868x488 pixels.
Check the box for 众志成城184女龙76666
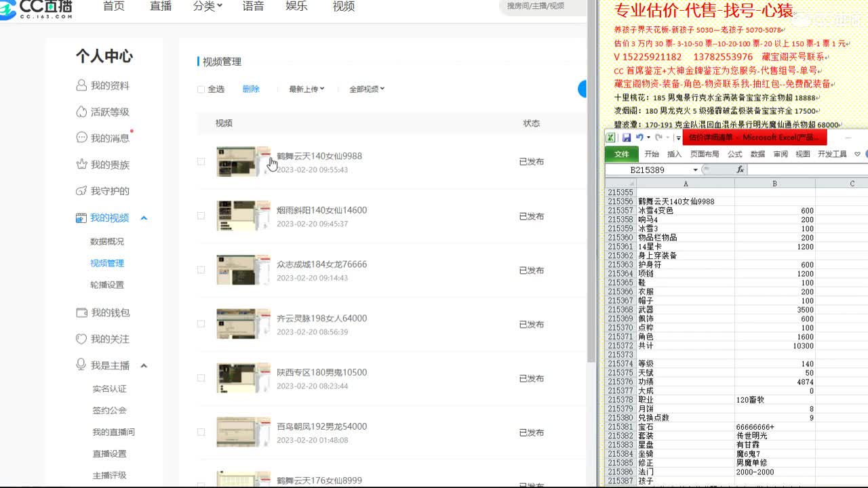point(201,270)
